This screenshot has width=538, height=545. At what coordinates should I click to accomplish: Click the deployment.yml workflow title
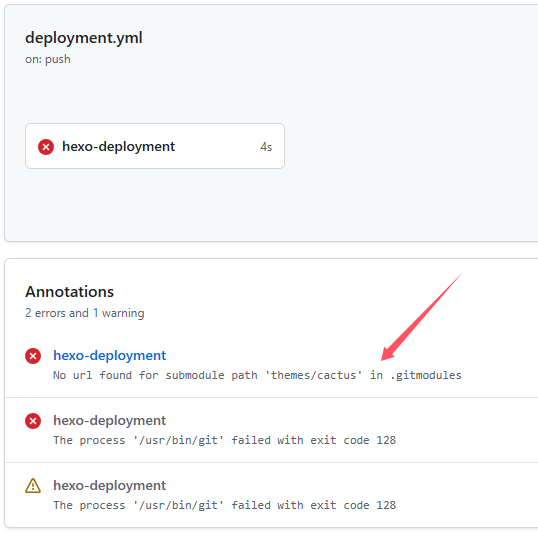(84, 38)
